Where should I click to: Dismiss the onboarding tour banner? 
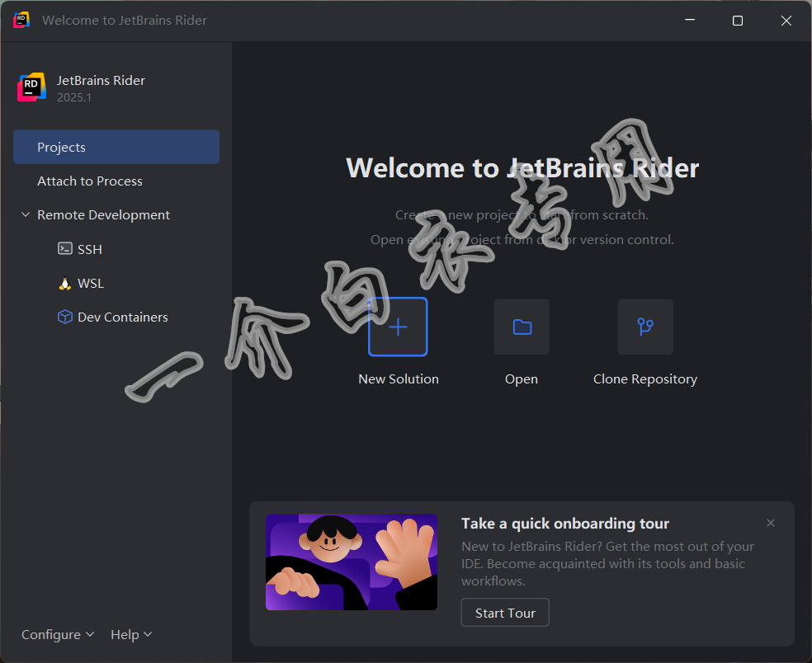pyautogui.click(x=771, y=523)
